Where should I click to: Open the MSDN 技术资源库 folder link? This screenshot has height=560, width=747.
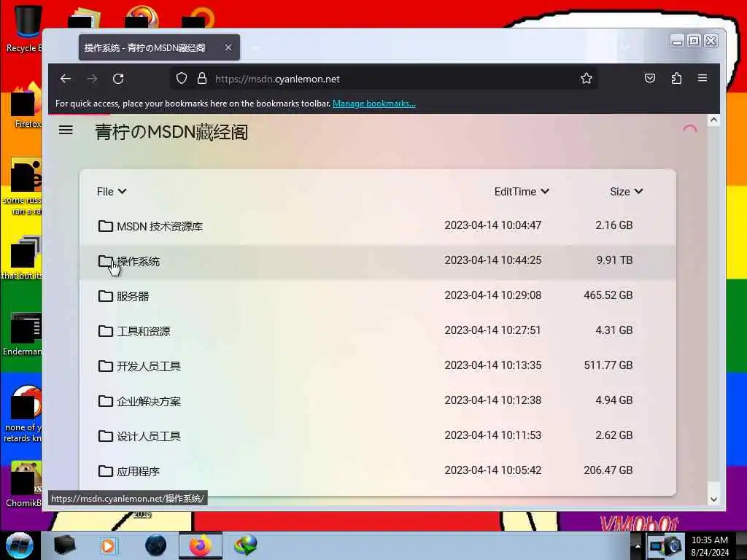pyautogui.click(x=160, y=226)
